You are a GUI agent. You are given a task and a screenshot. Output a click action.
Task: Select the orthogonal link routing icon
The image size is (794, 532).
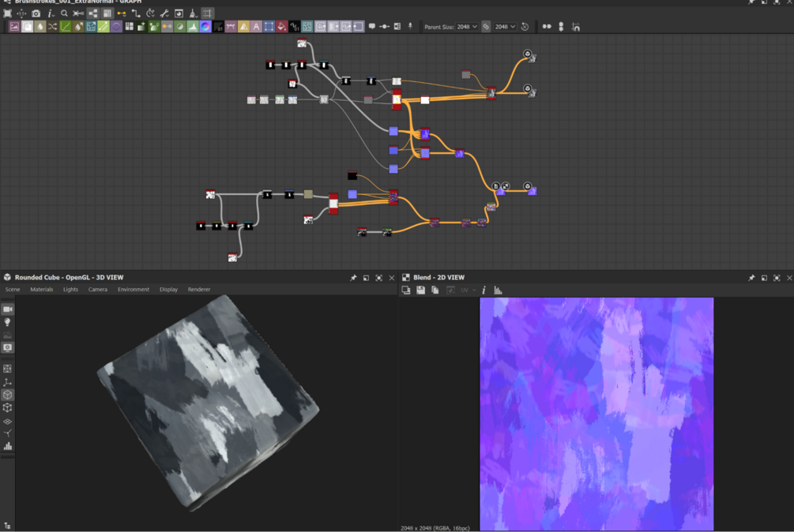136,13
